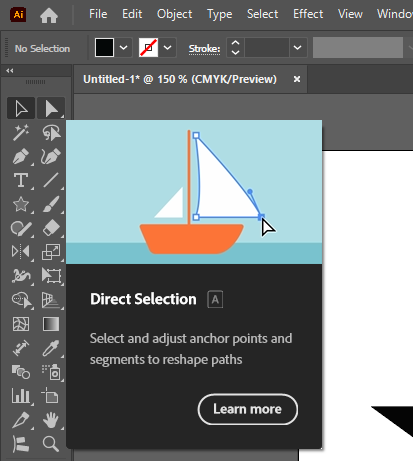Open the File menu
This screenshot has height=461, width=413.
tap(98, 14)
